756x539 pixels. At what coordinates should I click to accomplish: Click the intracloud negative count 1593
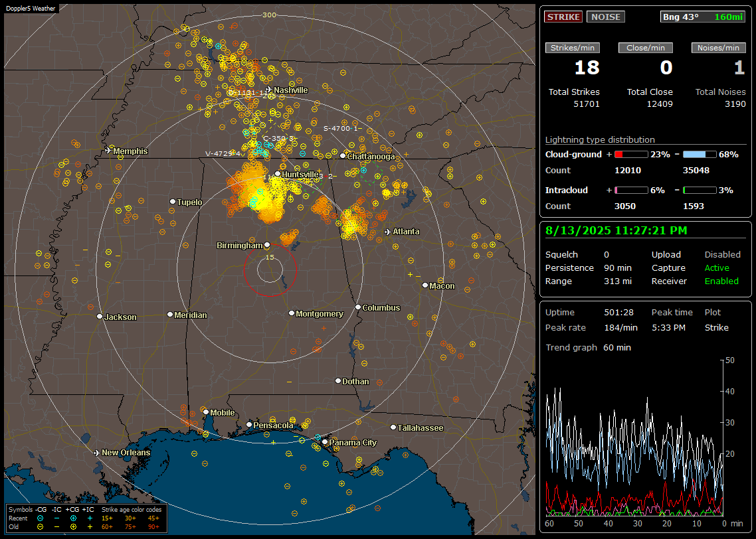pos(694,206)
